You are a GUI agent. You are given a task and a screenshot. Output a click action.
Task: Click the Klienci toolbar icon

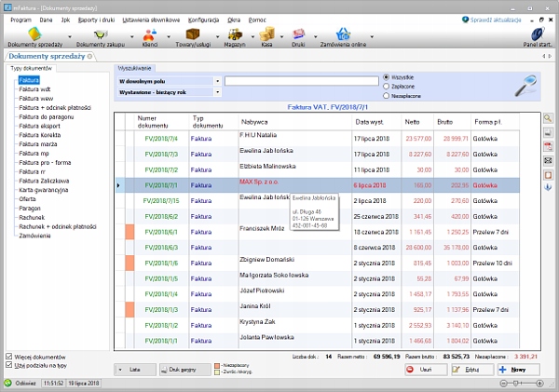click(x=149, y=36)
